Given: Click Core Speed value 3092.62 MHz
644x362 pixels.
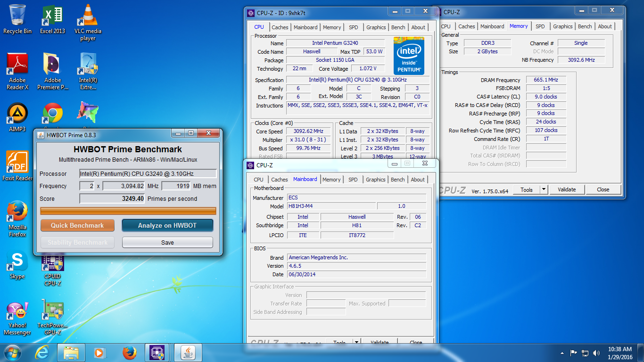Looking at the screenshot, I should coord(309,131).
